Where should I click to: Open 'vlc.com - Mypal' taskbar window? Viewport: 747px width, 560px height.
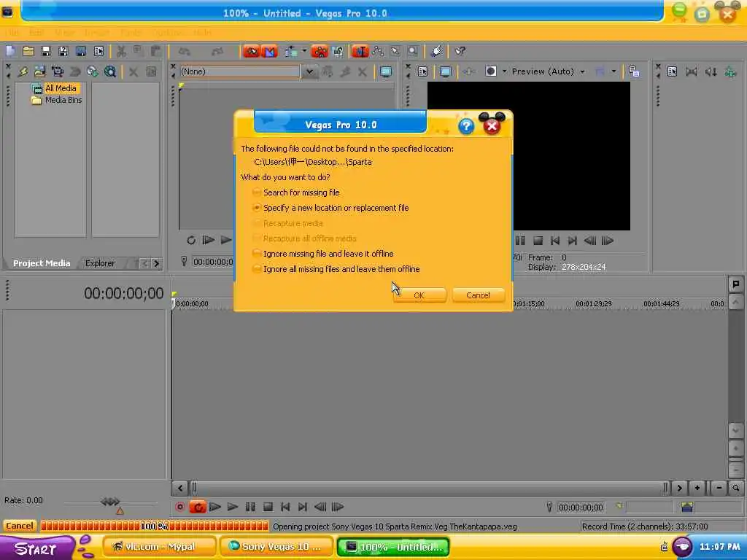[159, 547]
